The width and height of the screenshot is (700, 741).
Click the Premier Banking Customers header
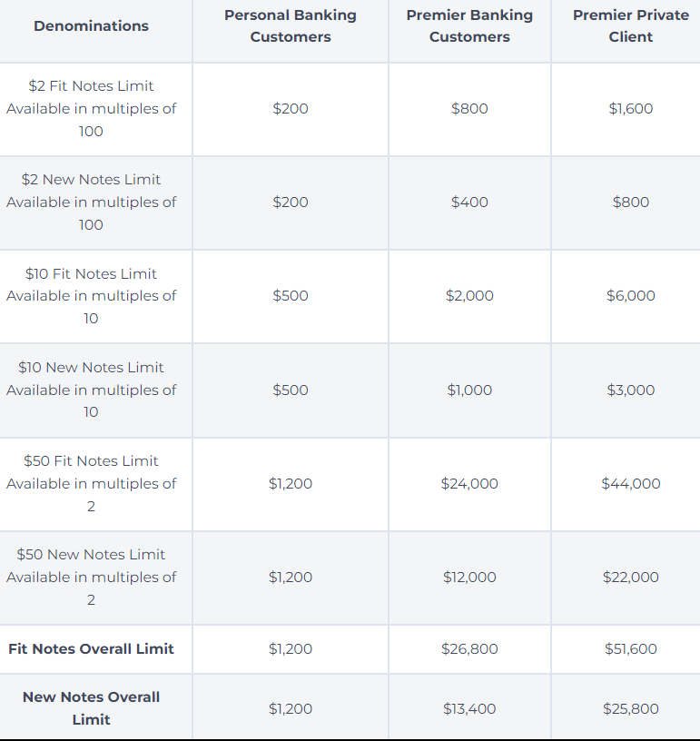pyautogui.click(x=469, y=26)
